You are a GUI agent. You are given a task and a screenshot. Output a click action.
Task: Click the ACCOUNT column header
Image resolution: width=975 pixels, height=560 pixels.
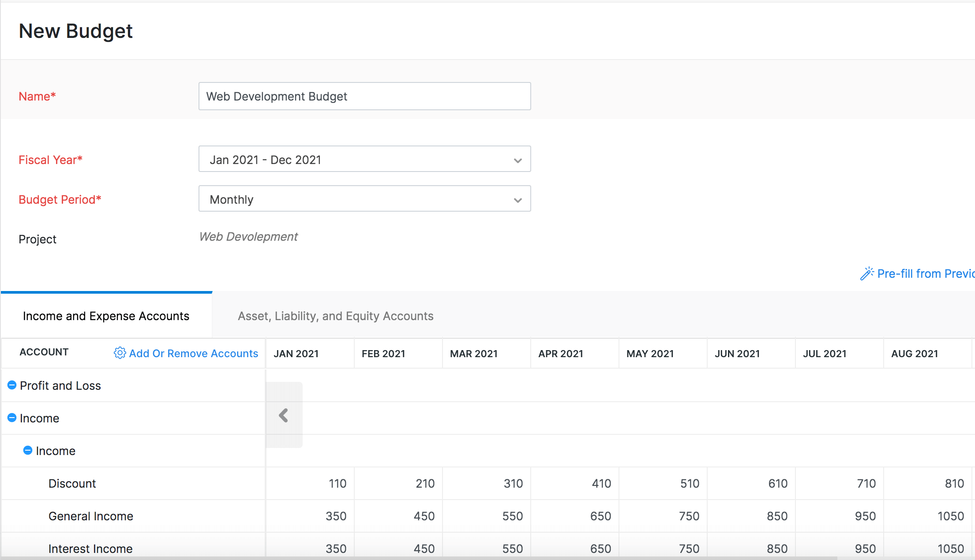(44, 352)
